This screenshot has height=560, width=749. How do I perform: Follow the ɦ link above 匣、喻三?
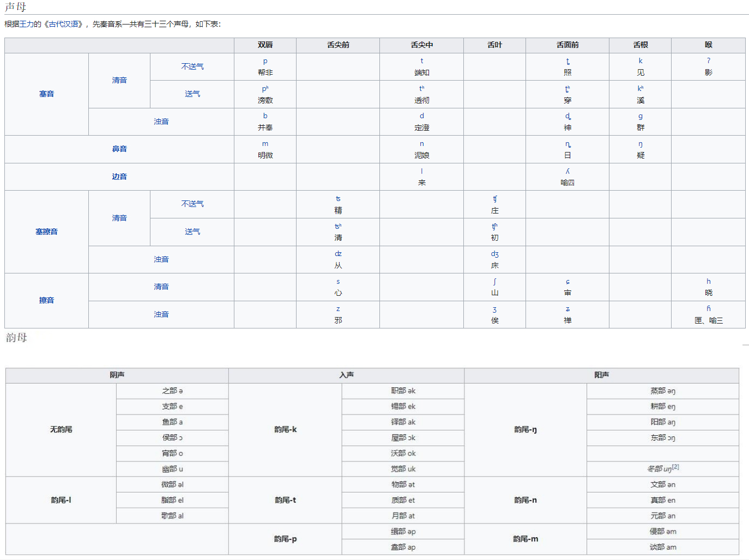[709, 309]
